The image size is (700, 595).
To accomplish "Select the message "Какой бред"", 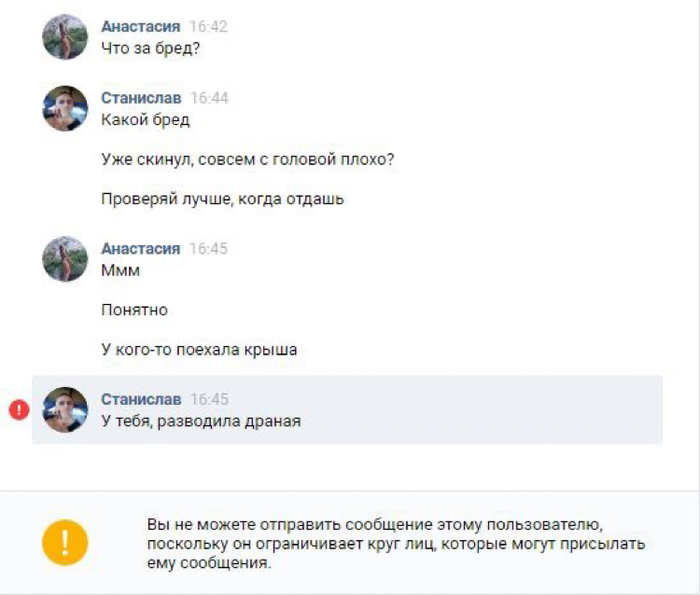I will [145, 120].
